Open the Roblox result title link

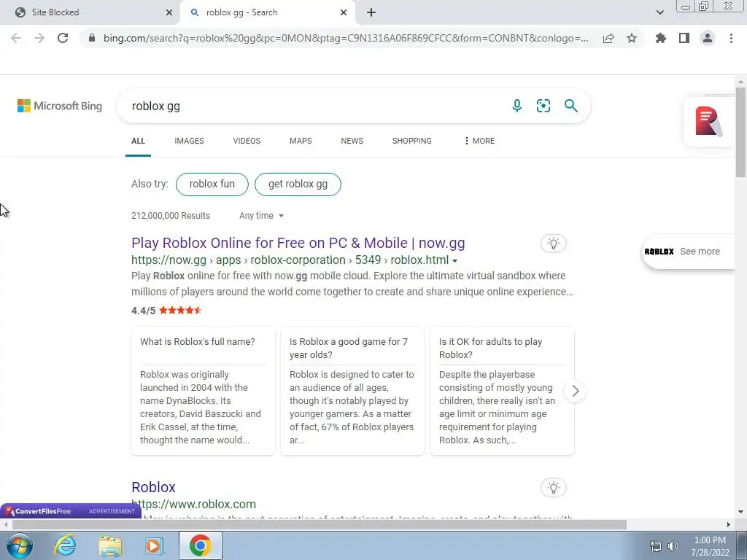[153, 487]
